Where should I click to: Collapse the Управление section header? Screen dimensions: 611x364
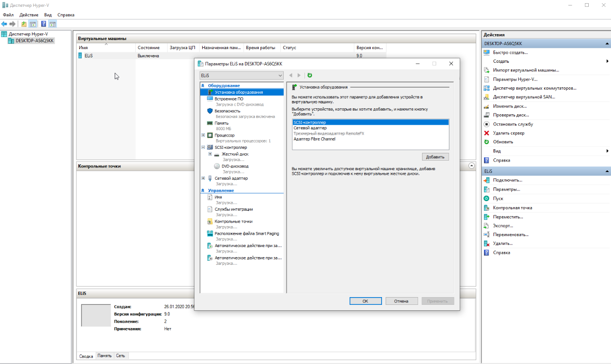pos(203,190)
